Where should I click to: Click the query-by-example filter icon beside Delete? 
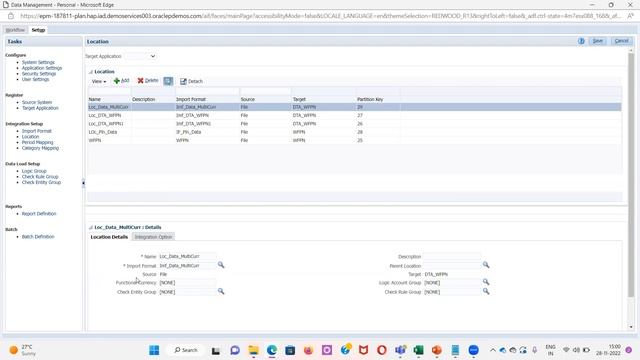point(168,81)
